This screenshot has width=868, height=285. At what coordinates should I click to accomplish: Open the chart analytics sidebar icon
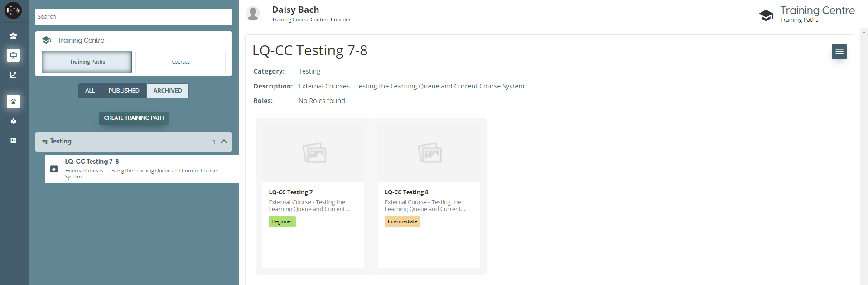pyautogui.click(x=13, y=75)
